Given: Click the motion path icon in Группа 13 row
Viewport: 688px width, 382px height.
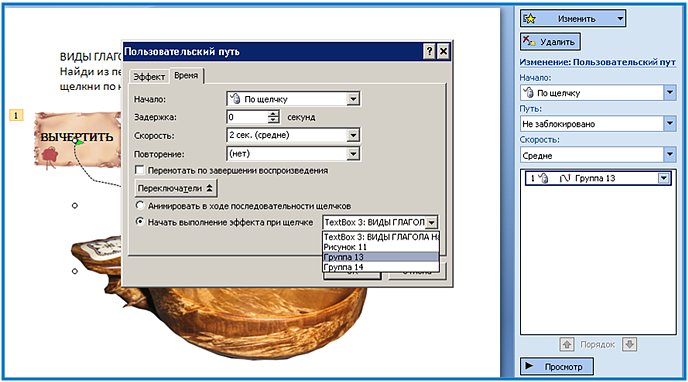Looking at the screenshot, I should (x=564, y=178).
